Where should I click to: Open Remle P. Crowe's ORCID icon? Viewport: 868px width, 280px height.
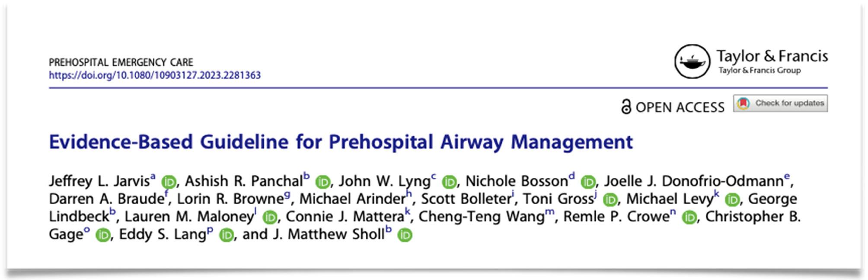click(689, 218)
